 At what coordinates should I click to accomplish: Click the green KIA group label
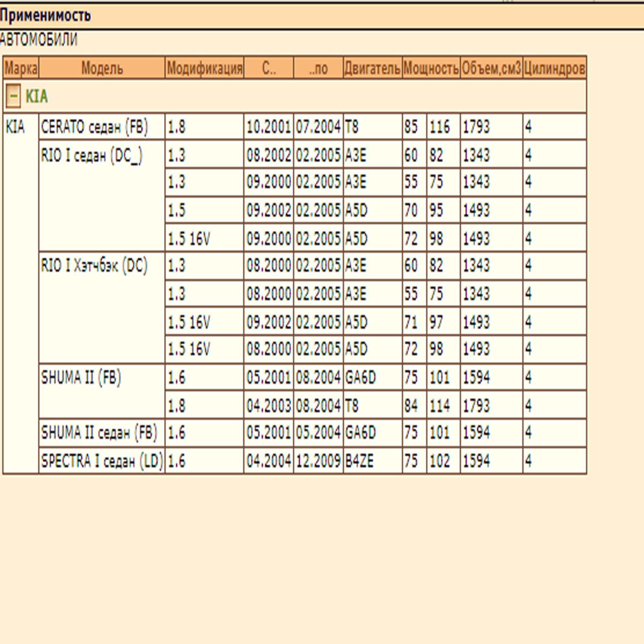37,96
